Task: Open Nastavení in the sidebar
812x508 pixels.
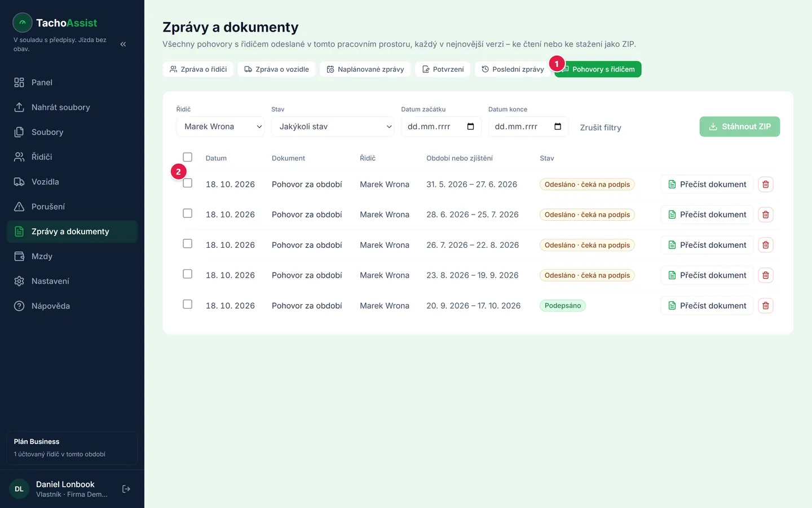Action: tap(72, 281)
